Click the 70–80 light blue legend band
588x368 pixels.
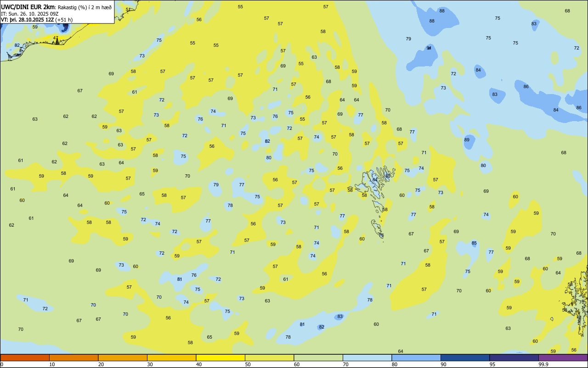pos(367,357)
